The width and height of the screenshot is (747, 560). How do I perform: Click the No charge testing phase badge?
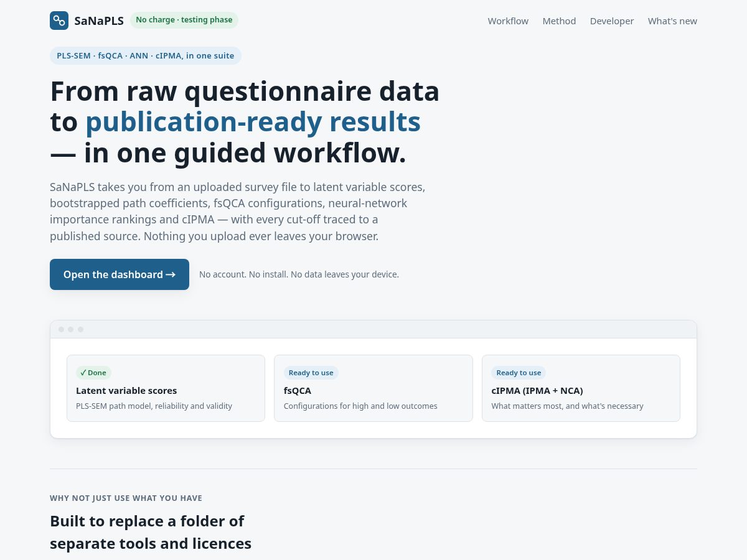(x=184, y=20)
